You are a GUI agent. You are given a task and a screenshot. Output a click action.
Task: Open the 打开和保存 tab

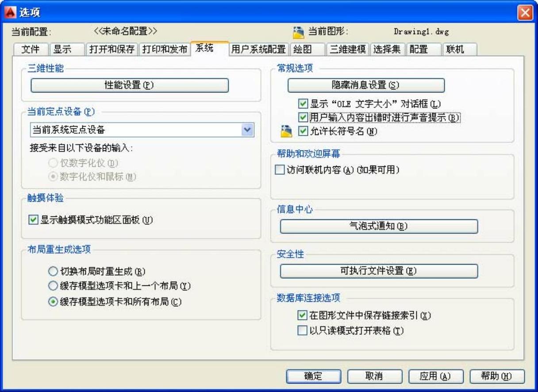pos(111,50)
